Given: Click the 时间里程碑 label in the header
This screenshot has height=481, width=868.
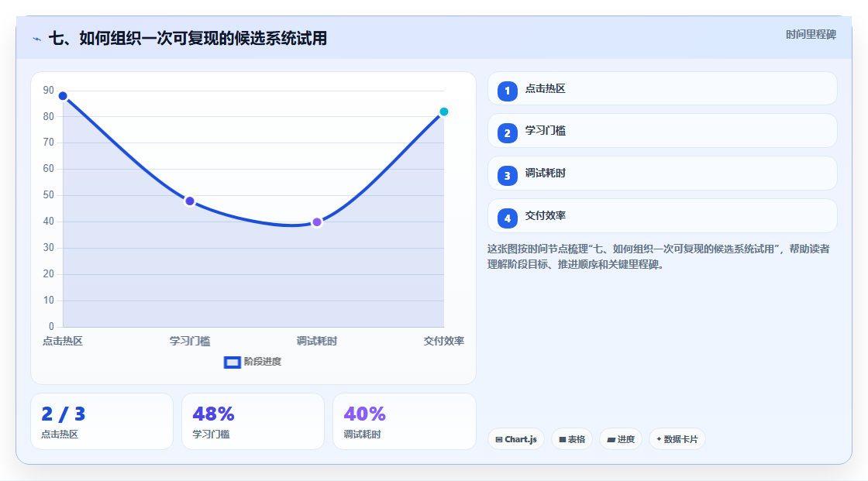Looking at the screenshot, I should tap(811, 35).
